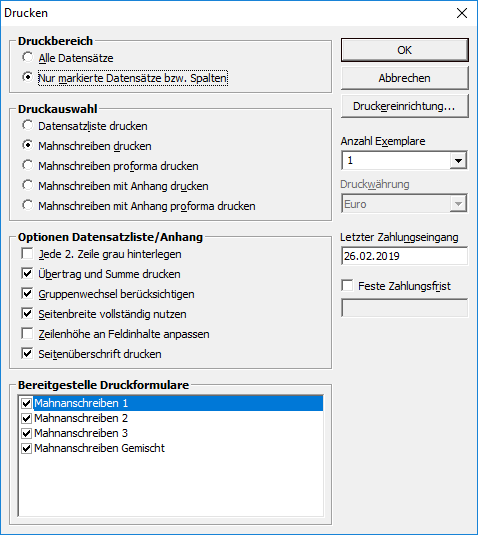The width and height of the screenshot is (478, 535).
Task: Confirm printing with the OK button
Action: 405,50
